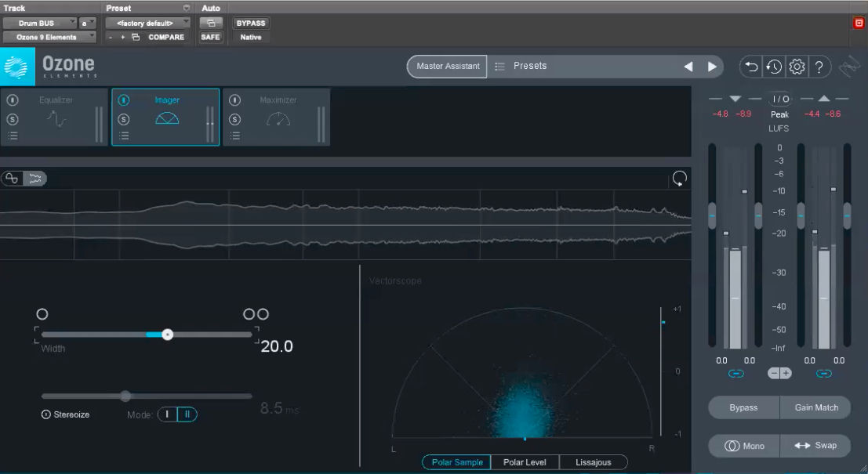Open the factory default preset dropdown
This screenshot has height=474, width=868.
(x=148, y=24)
